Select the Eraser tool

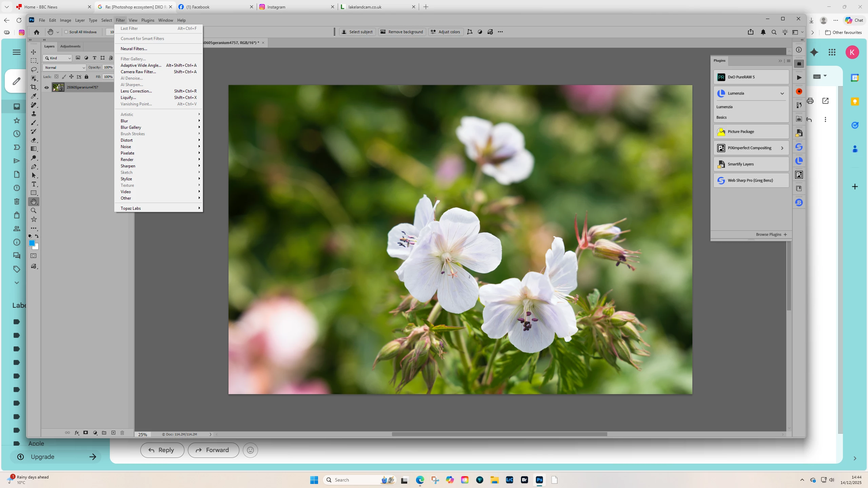(x=34, y=140)
